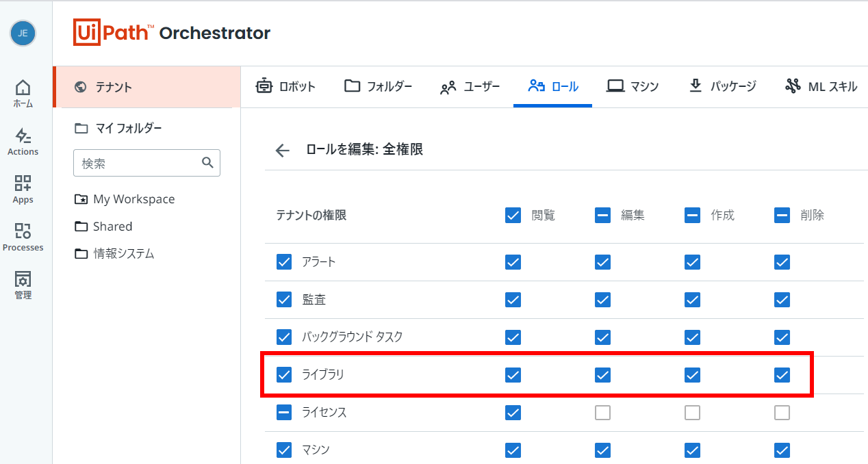This screenshot has height=464, width=868.
Task: Uncheck 編集 for マシン row
Action: tap(602, 450)
